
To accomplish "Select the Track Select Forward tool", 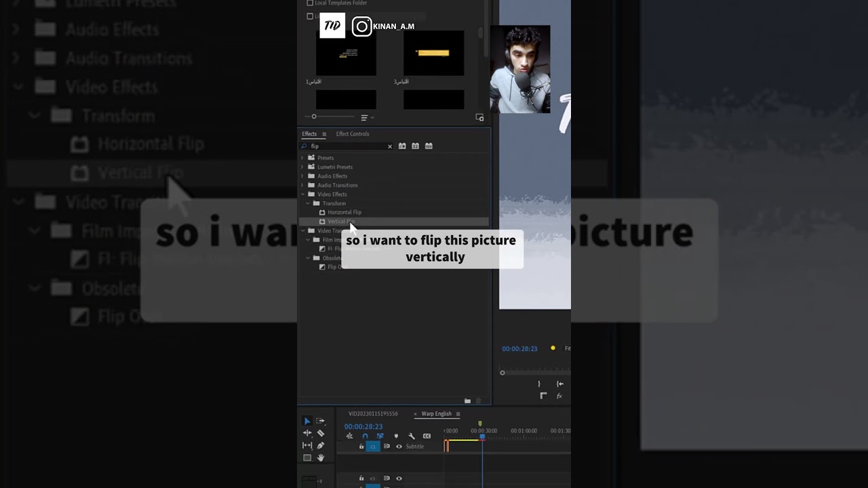I will 321,421.
